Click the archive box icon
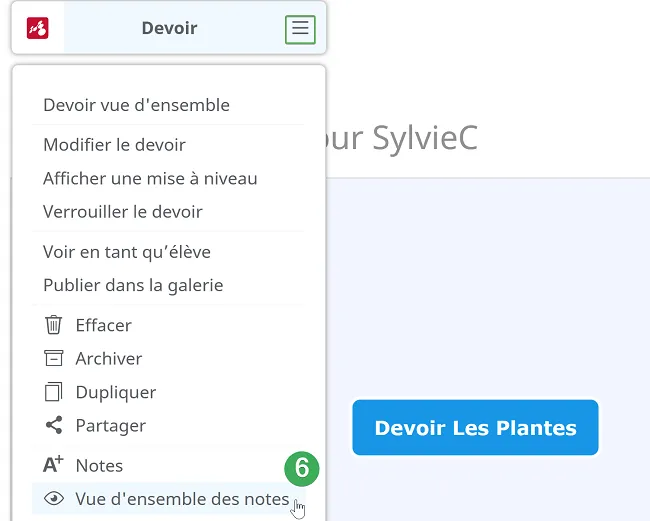 53,359
